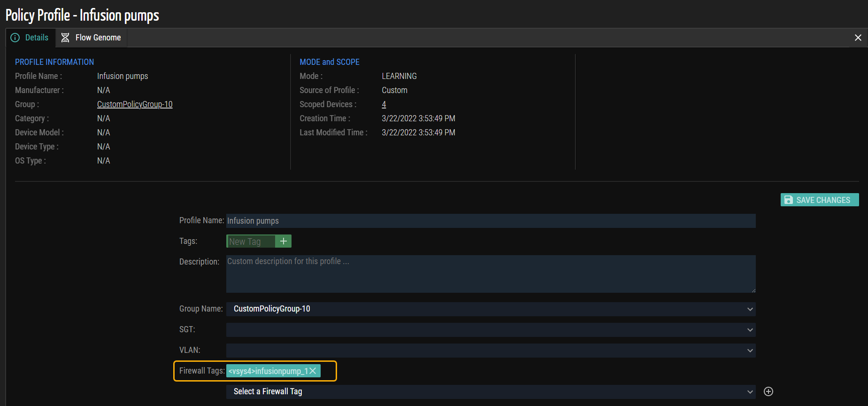Open the CustomPolicyGroup-10 group link
Viewport: 868px width, 406px height.
coord(135,104)
